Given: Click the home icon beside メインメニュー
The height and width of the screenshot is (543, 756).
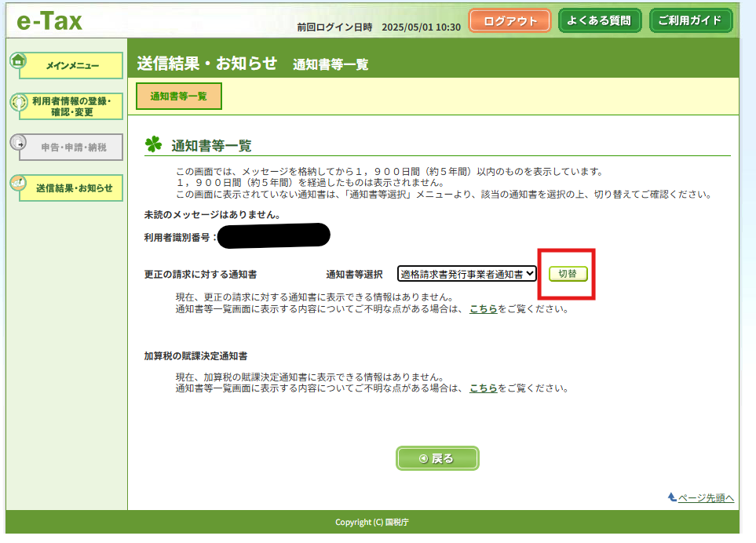Looking at the screenshot, I should pos(18,60).
